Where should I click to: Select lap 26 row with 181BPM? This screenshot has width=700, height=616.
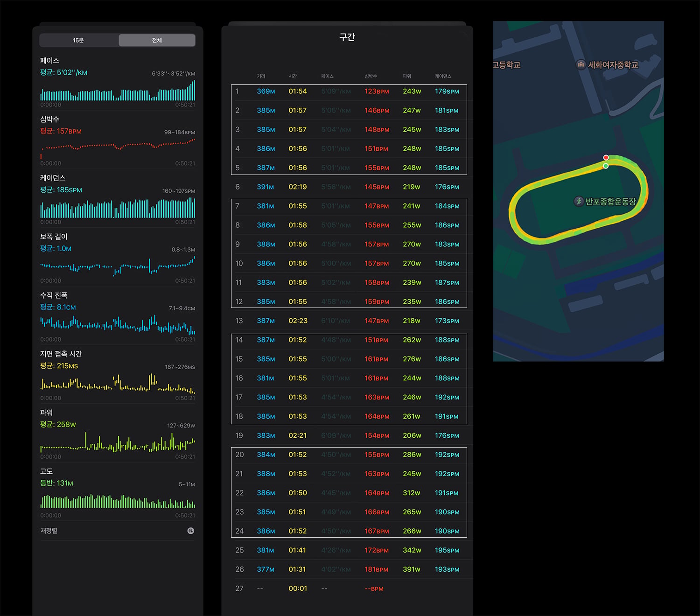tap(349, 569)
